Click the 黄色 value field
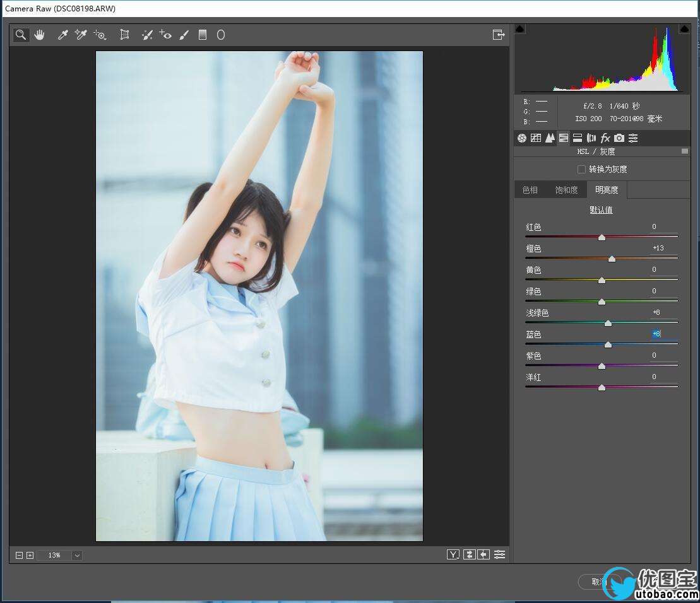The height and width of the screenshot is (603, 700). [x=664, y=269]
